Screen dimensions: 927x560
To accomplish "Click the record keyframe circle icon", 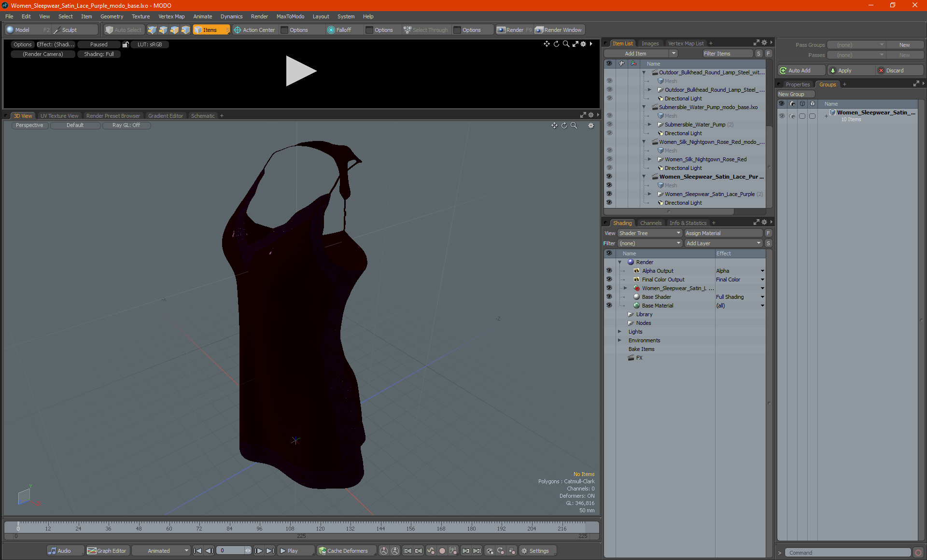I will pyautogui.click(x=442, y=551).
